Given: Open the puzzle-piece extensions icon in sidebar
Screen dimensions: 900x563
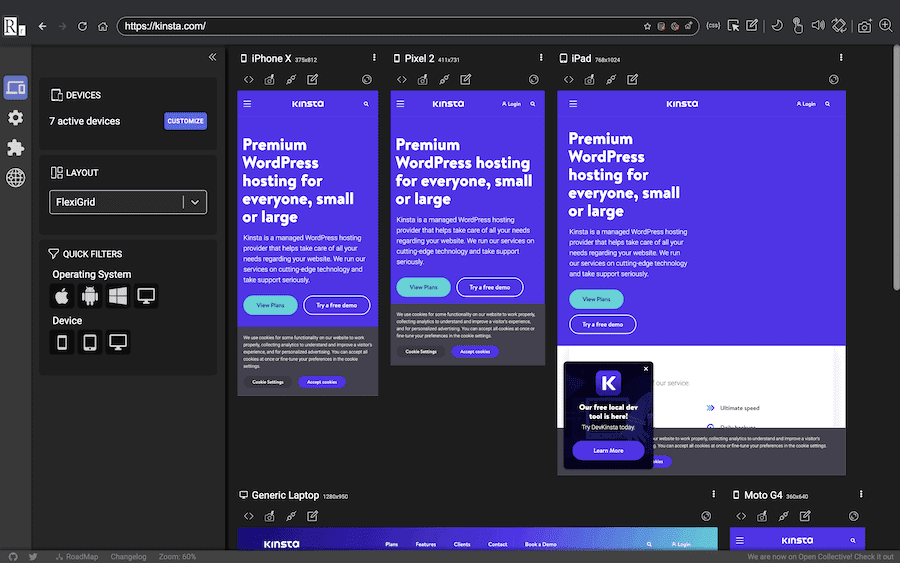Looking at the screenshot, I should [x=15, y=148].
